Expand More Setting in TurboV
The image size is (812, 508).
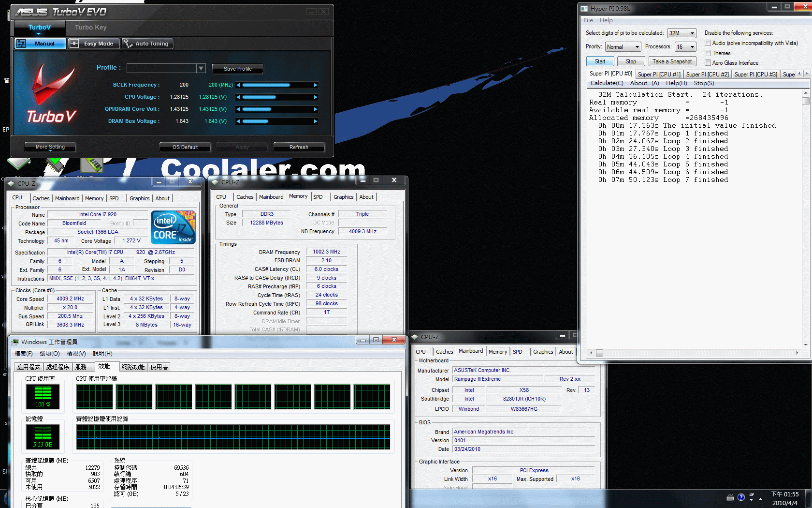(x=50, y=147)
